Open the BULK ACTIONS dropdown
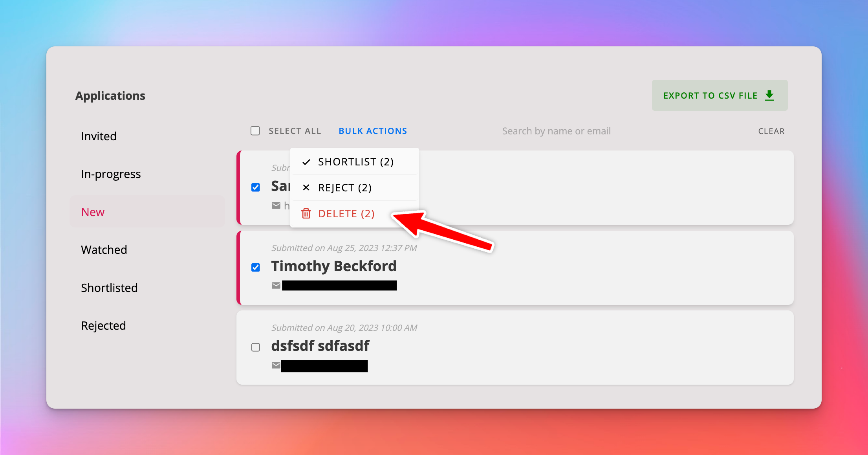 373,131
